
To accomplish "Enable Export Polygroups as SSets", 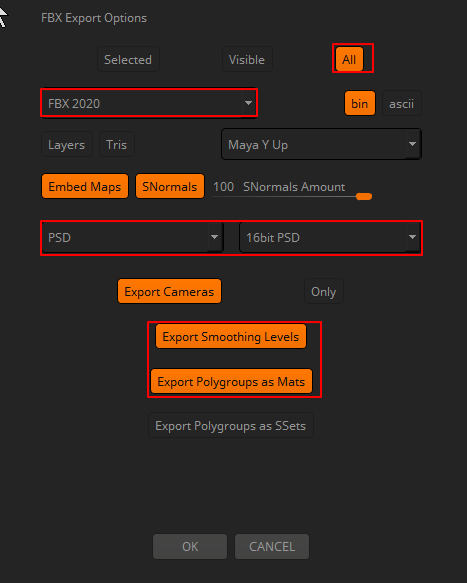I will pos(231,425).
